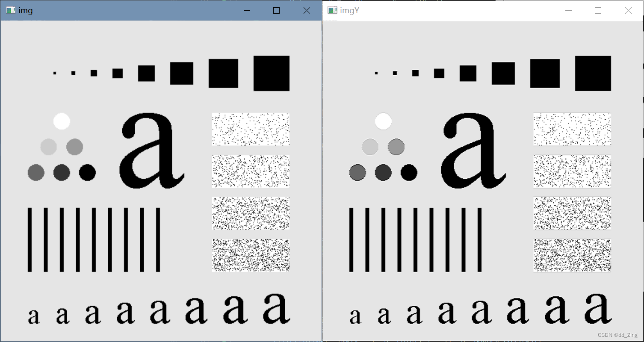Click the OpenCV icon in the img title bar
644x342 pixels.
coord(10,10)
